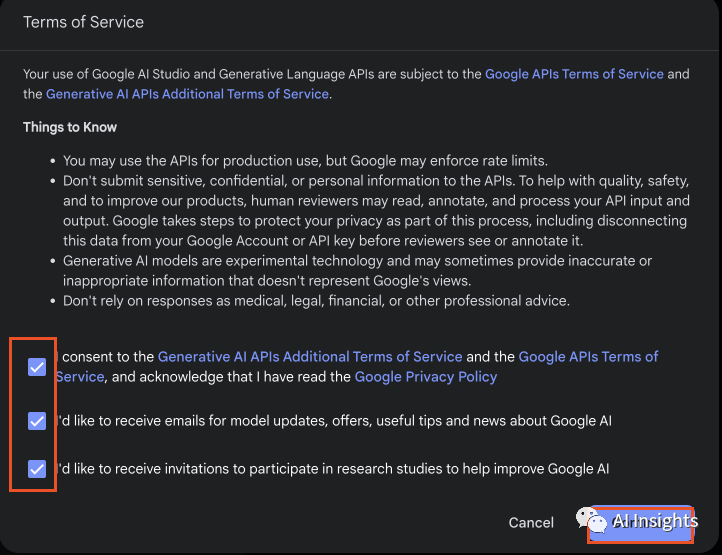The image size is (722, 555).
Task: Open Google APIs Terms of Service link in intro
Action: [574, 74]
